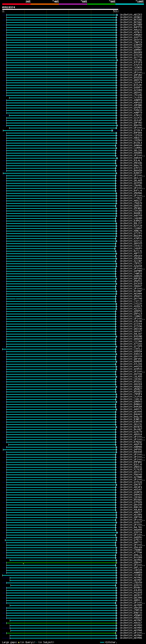The width and height of the screenshot is (146, 644).
Task: Select hit UniRef100_Q6BVL2
Action: [131, 600]
